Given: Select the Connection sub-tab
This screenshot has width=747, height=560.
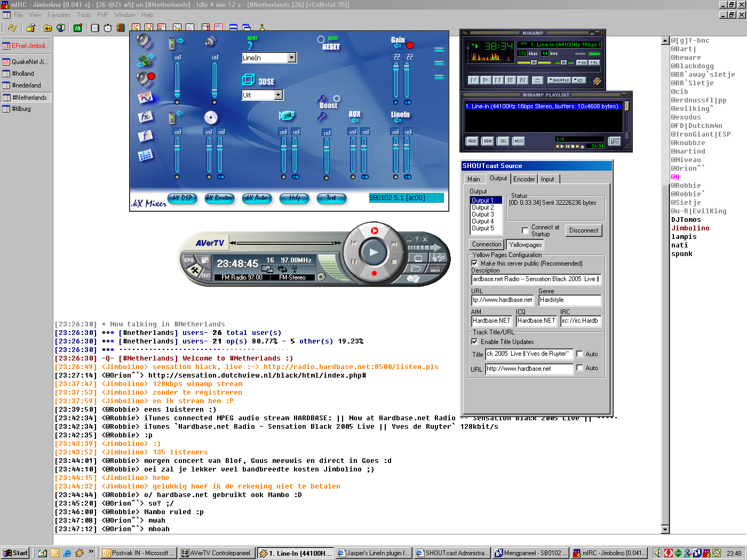Looking at the screenshot, I should click(x=487, y=244).
